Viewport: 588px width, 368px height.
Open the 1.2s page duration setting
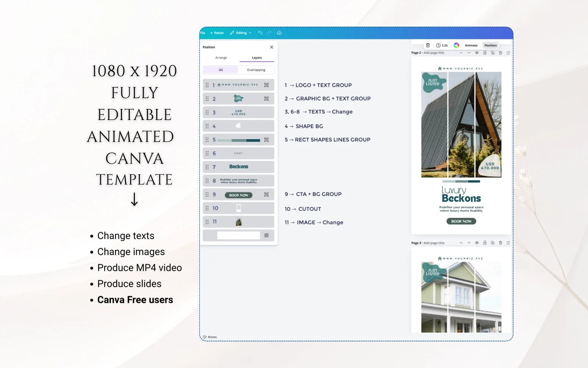442,45
